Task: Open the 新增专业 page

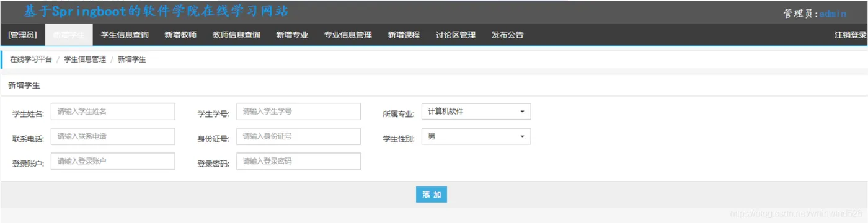Action: click(292, 35)
